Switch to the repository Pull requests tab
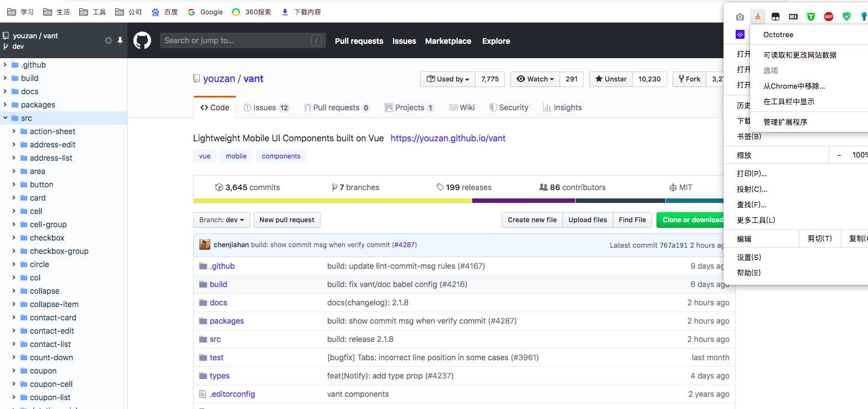The width and height of the screenshot is (868, 409). click(x=337, y=108)
